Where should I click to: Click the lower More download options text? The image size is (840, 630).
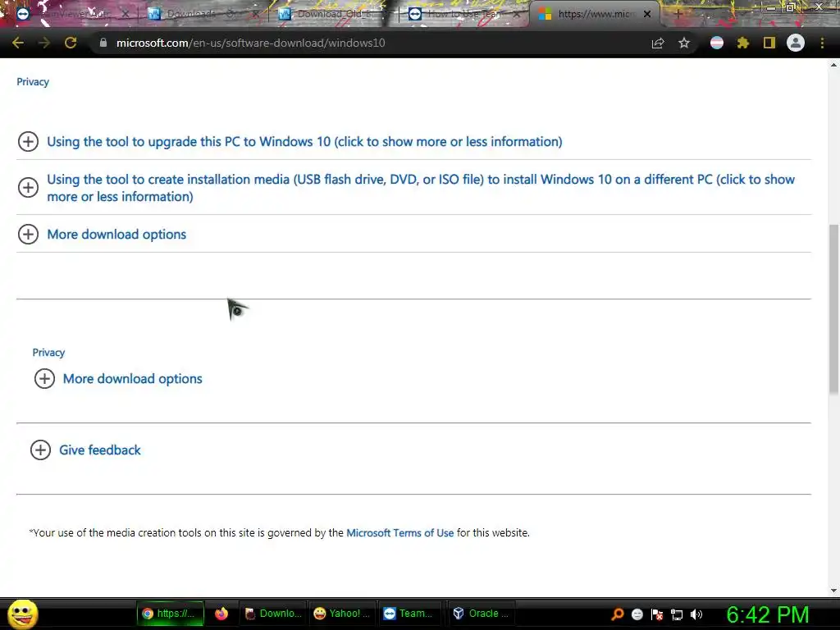[x=132, y=379]
